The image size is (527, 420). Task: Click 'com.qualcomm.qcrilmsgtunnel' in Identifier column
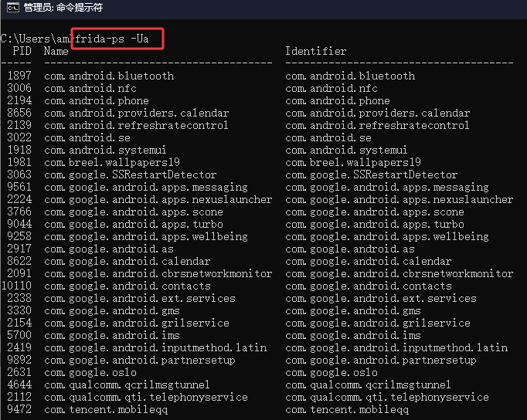368,385
